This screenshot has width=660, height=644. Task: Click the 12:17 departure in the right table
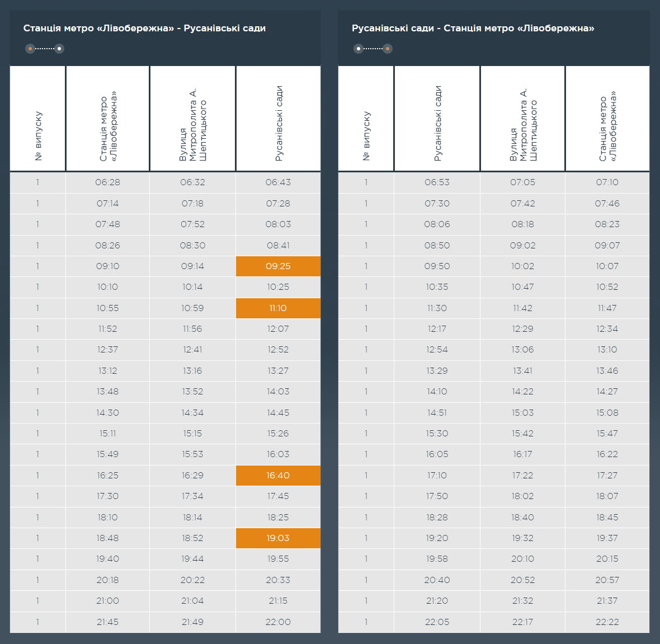tap(437, 329)
